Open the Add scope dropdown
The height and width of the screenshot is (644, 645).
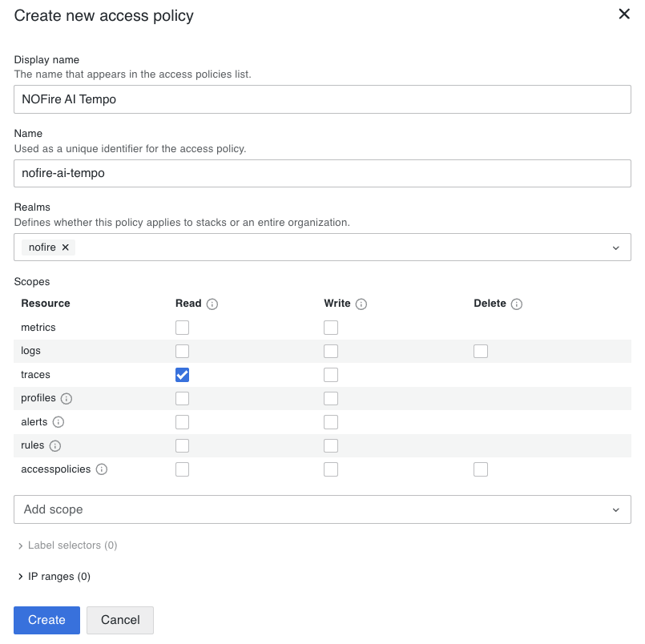pyautogui.click(x=322, y=509)
